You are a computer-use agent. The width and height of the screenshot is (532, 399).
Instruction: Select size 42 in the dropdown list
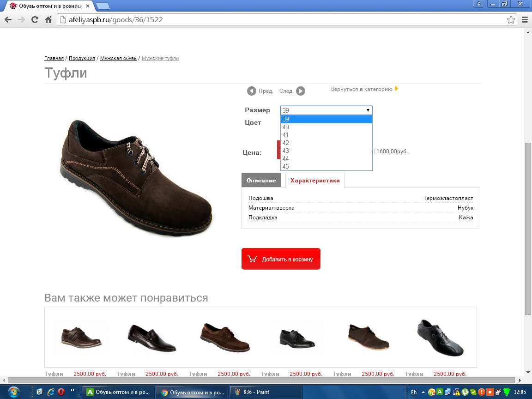tap(326, 143)
